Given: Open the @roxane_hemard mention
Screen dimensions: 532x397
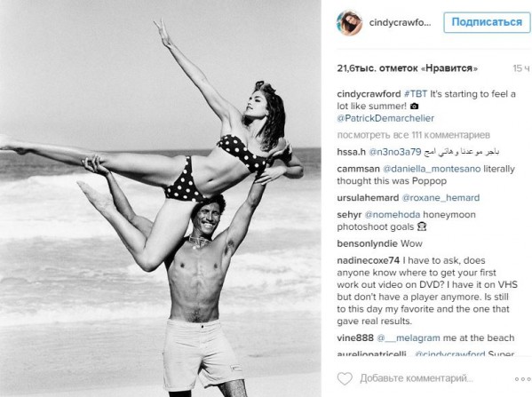Looking at the screenshot, I should (x=441, y=197).
